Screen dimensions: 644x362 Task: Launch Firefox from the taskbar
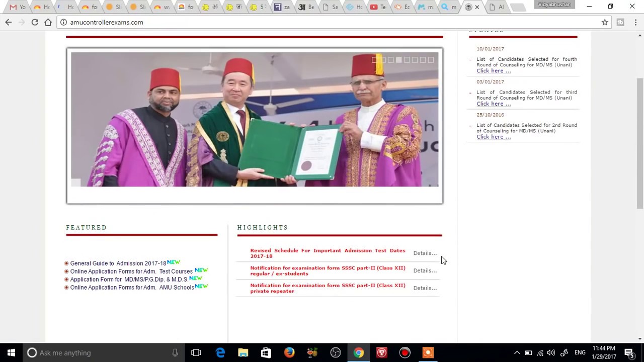tap(289, 352)
